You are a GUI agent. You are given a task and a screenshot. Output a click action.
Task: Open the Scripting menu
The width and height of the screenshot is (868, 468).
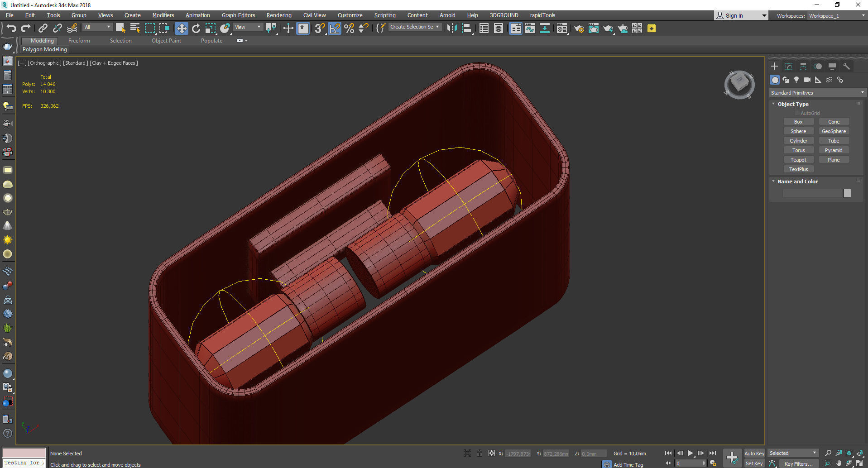(x=385, y=15)
